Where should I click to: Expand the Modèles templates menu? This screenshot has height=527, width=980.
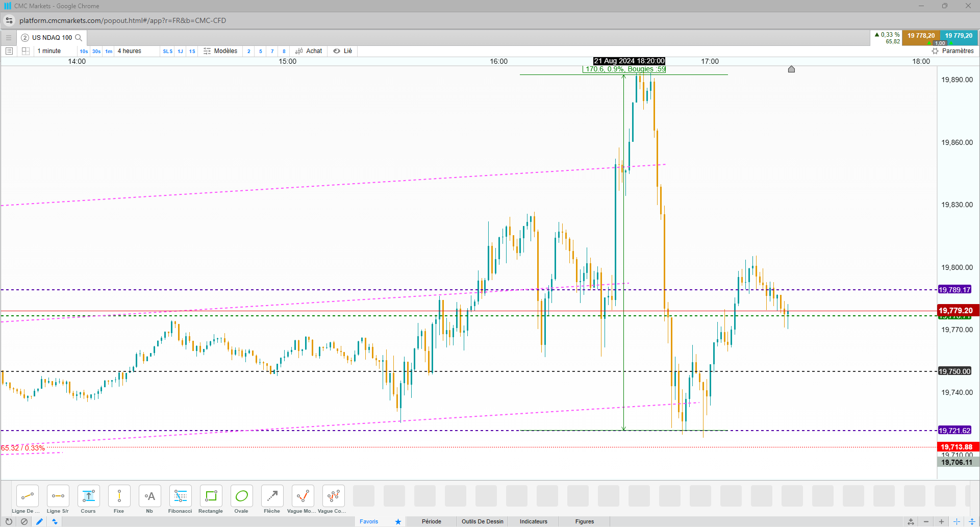[x=220, y=51]
